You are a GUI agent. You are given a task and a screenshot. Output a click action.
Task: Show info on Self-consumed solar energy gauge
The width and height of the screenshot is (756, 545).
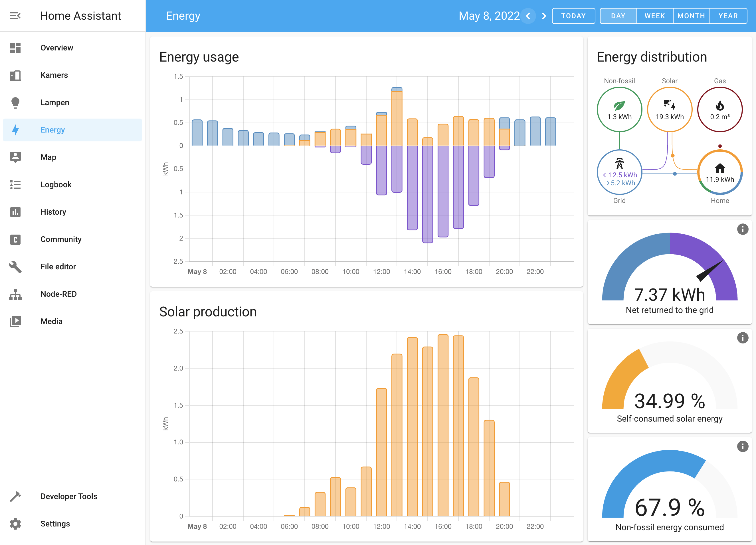pos(743,338)
